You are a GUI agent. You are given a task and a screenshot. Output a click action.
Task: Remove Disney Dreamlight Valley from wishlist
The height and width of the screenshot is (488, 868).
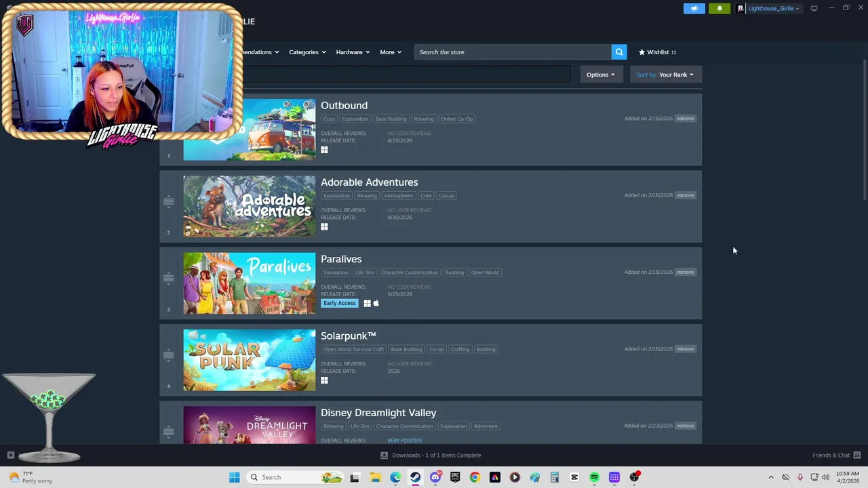(685, 426)
